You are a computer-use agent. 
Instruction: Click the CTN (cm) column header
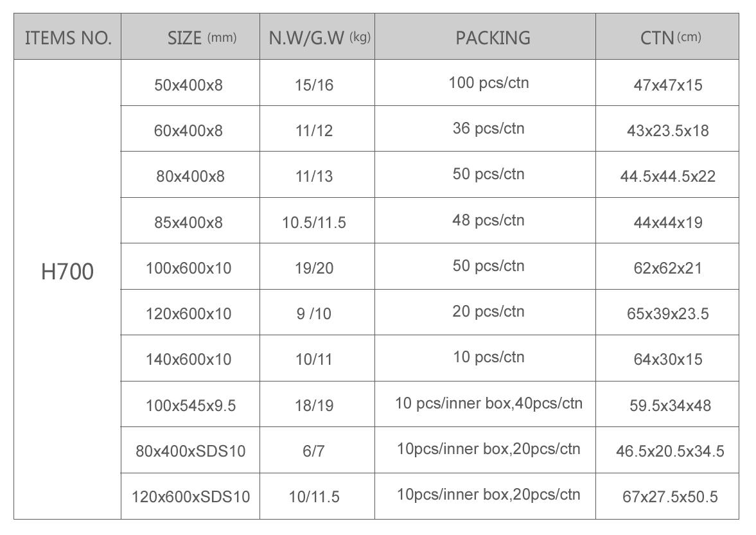pos(667,37)
